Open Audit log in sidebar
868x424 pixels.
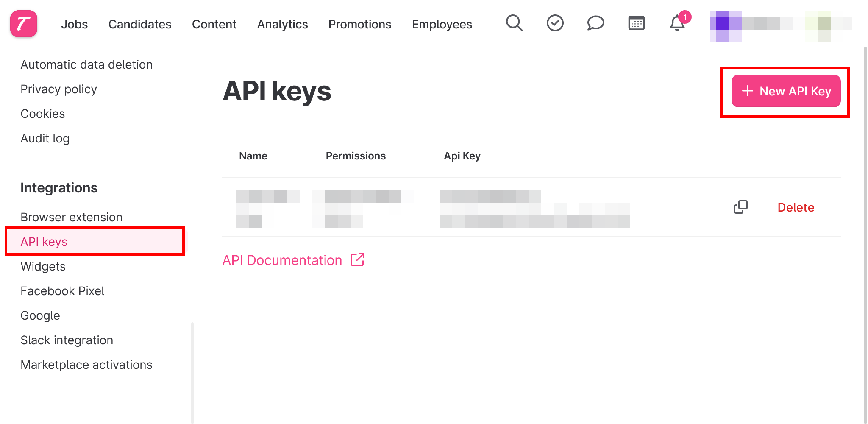click(x=45, y=138)
